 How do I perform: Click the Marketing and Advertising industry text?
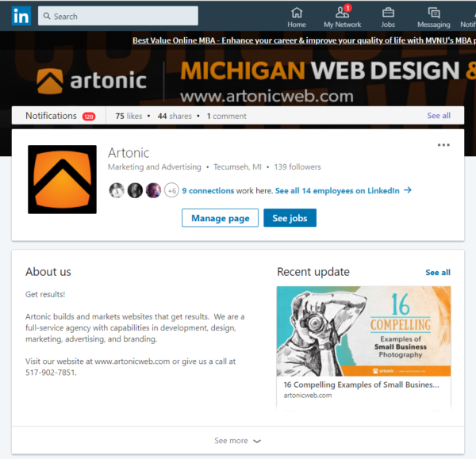[x=155, y=166]
